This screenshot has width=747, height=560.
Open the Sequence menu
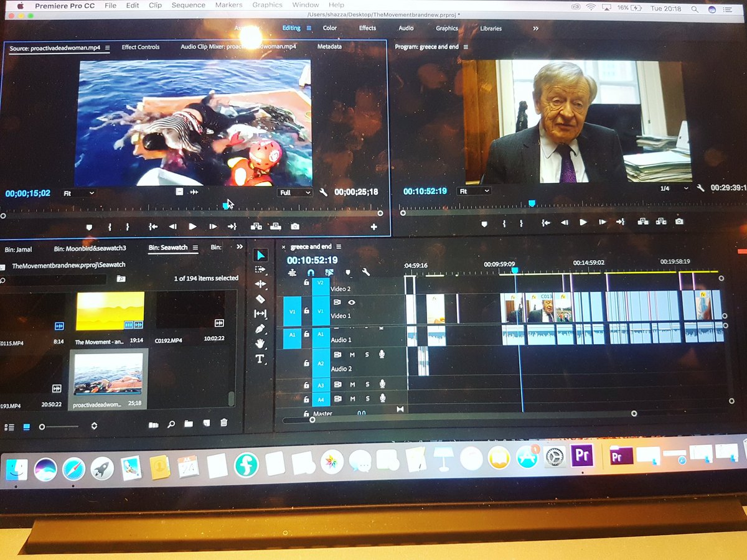[x=188, y=5]
